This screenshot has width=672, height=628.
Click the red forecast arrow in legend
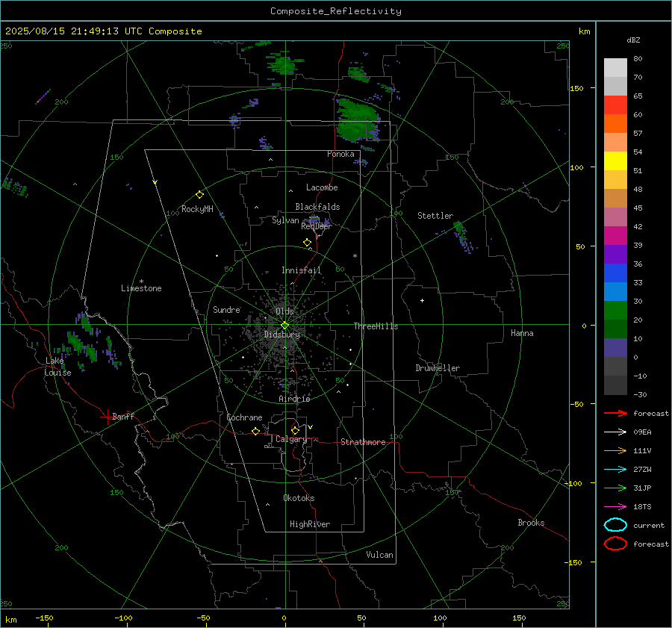615,413
